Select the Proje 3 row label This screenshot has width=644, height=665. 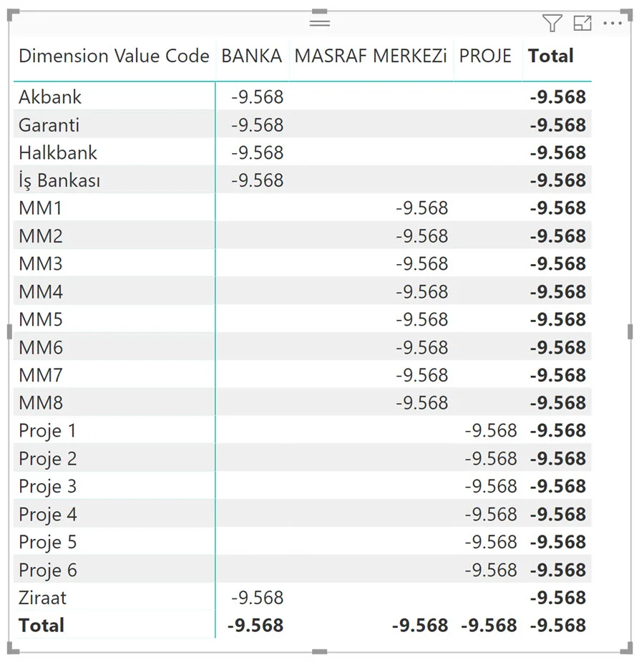point(47,486)
